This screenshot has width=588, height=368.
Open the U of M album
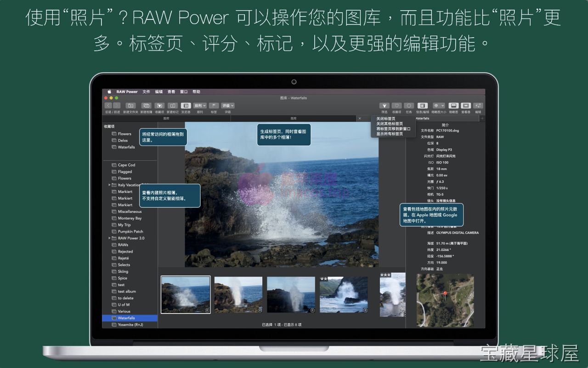pos(124,305)
